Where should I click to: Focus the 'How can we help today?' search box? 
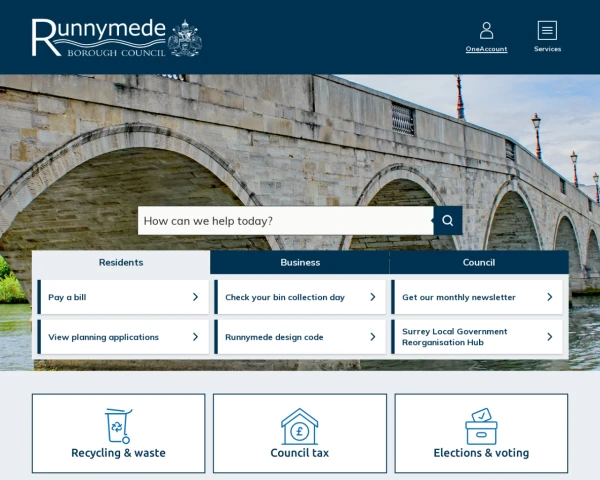tap(285, 221)
